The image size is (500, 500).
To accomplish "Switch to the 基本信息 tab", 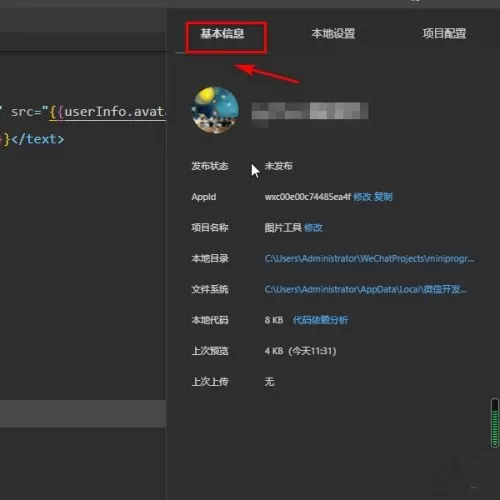I will click(x=222, y=34).
